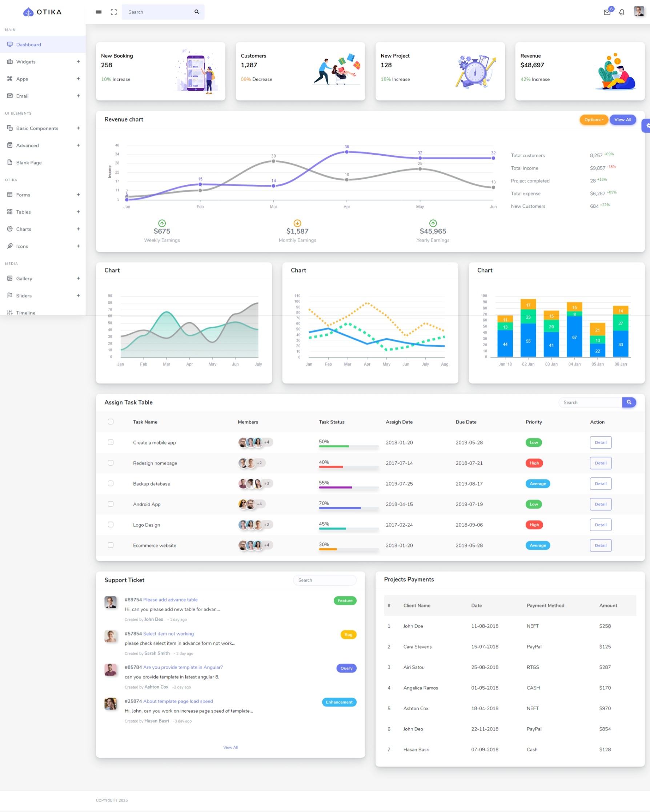Click the Monthly Earnings down-arrow icon
The width and height of the screenshot is (650, 812).
tap(297, 223)
